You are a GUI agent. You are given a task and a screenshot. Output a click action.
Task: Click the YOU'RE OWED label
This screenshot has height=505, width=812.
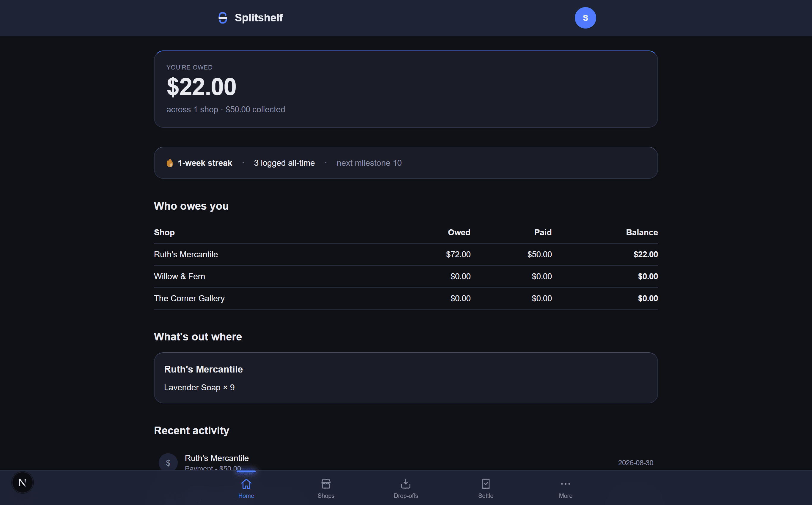click(189, 67)
